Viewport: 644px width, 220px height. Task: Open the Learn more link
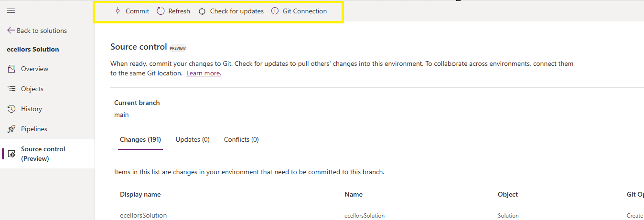pos(204,73)
